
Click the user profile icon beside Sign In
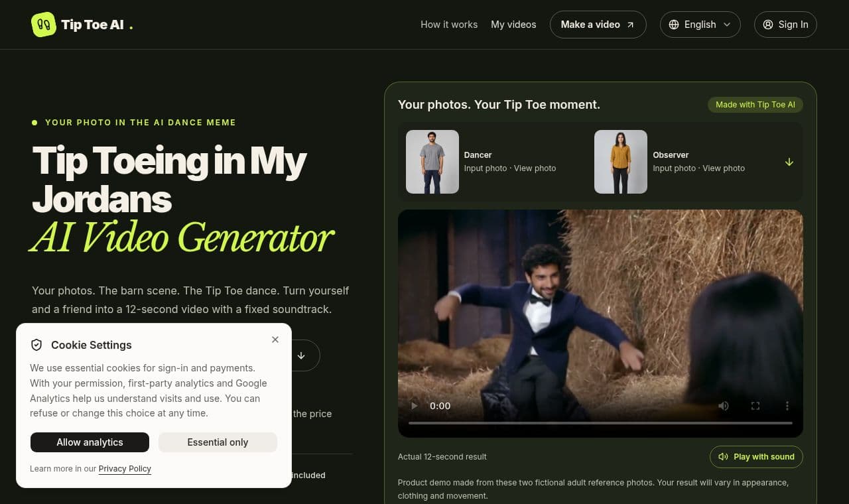(768, 25)
